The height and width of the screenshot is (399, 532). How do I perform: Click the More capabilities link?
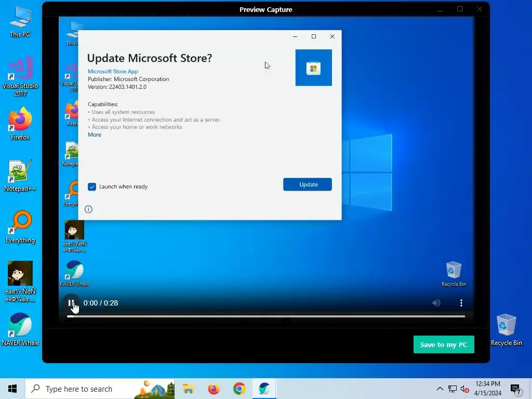pyautogui.click(x=95, y=135)
